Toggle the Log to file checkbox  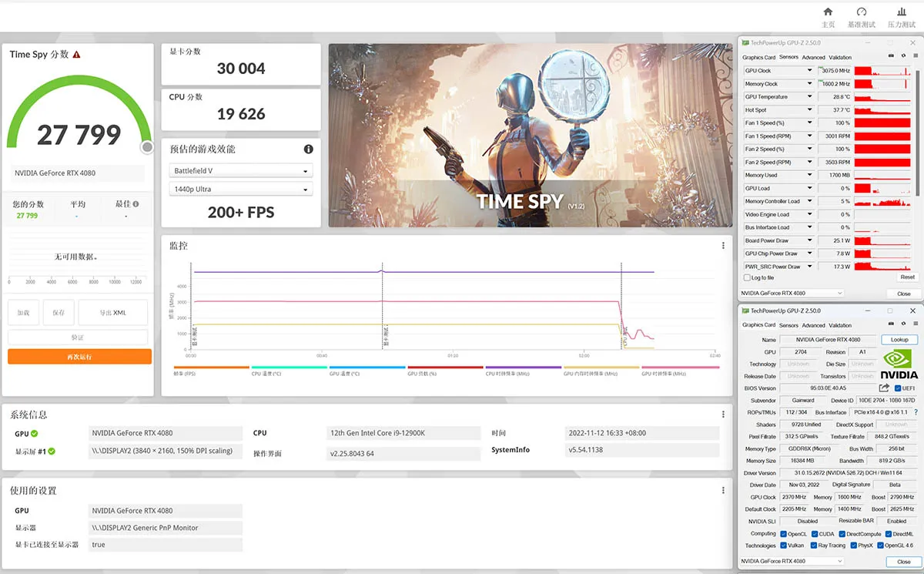pyautogui.click(x=746, y=277)
